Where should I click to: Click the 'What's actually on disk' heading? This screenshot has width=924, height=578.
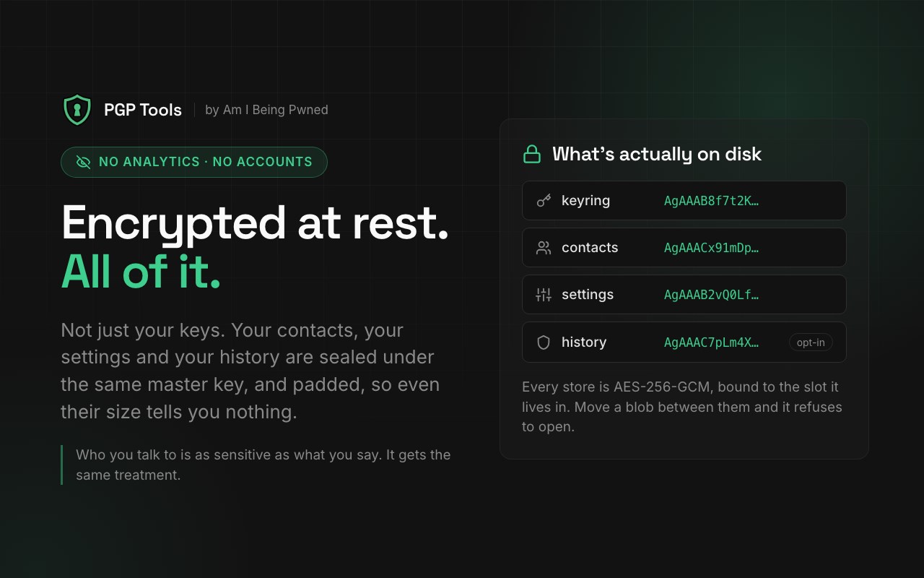657,154
